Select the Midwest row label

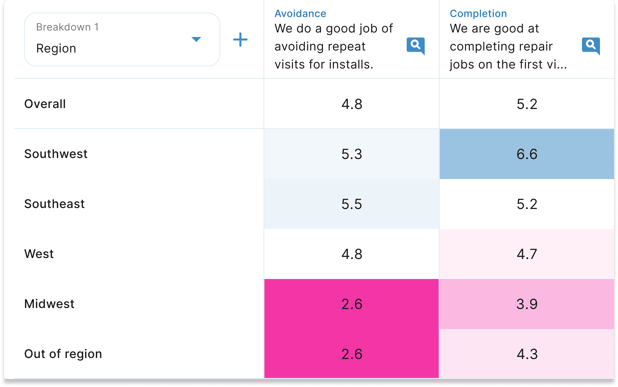click(x=49, y=304)
